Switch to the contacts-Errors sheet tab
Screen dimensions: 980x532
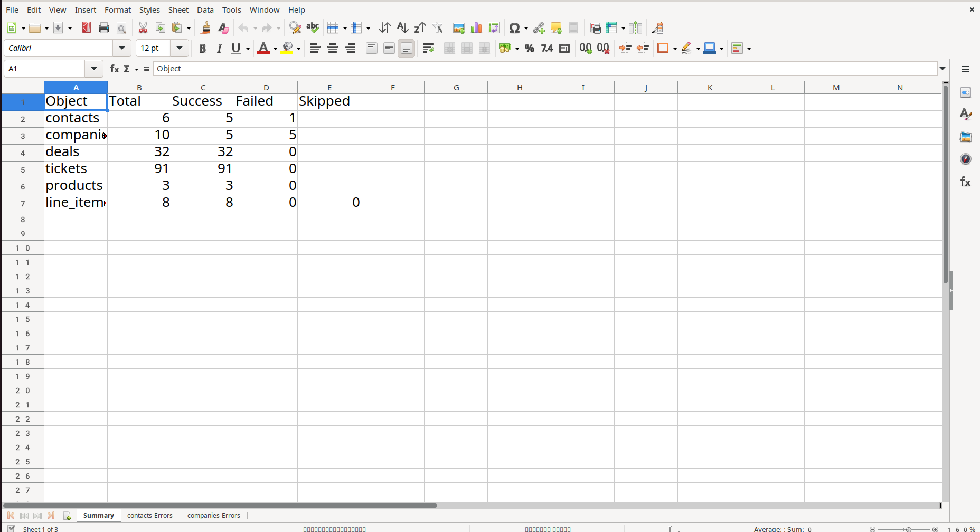coord(150,516)
